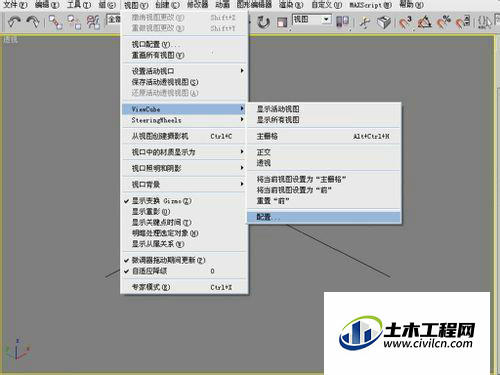Screen dimensions: 500x375
Task: Toggle 专家模式(E) menu entry
Action: 184,287
